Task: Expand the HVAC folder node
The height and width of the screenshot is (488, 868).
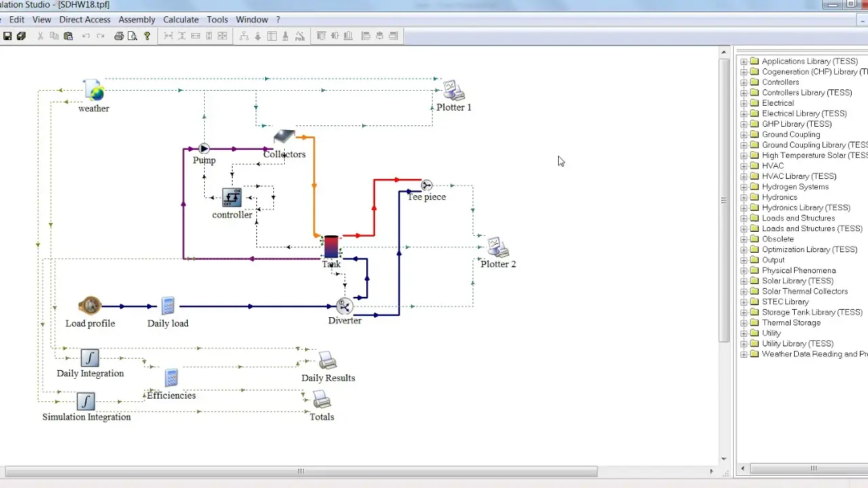Action: coord(744,166)
